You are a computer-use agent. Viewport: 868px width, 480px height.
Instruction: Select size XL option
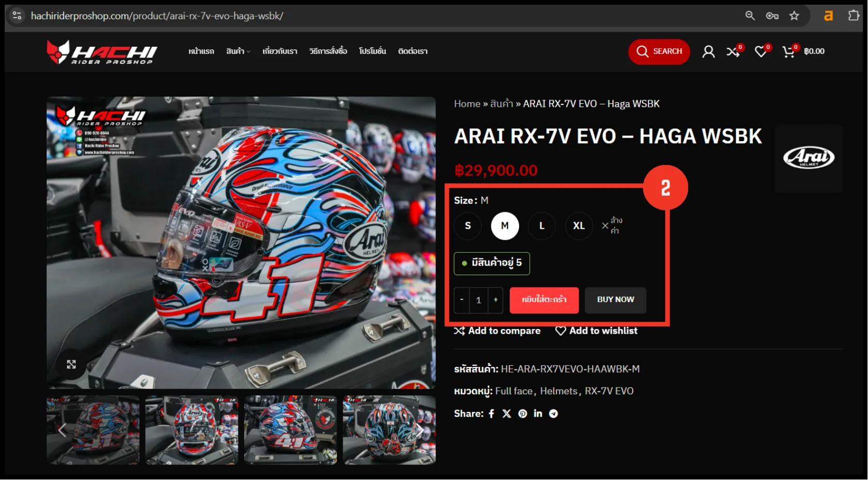pyautogui.click(x=579, y=226)
